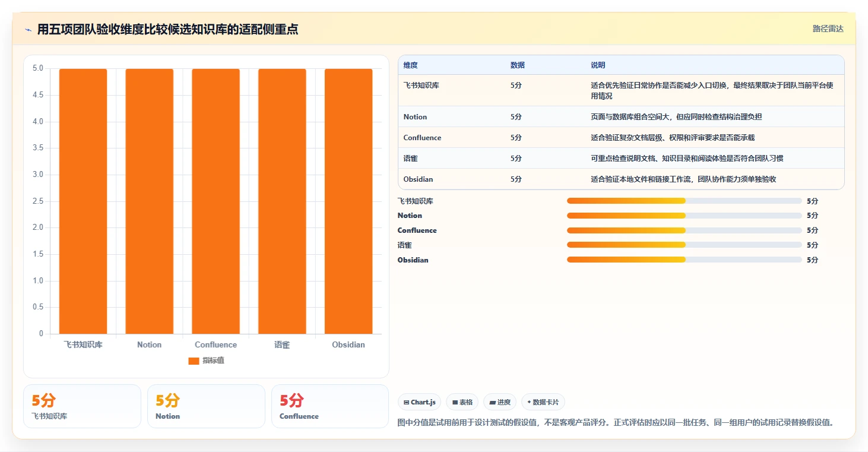Click the 语雀 label in the progress list
868x452 pixels.
[405, 245]
